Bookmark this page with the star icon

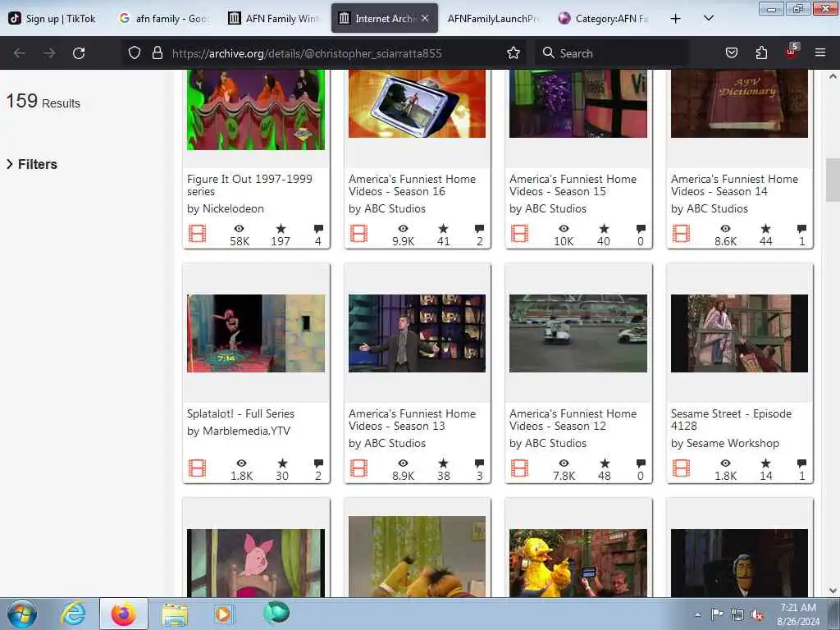click(514, 53)
